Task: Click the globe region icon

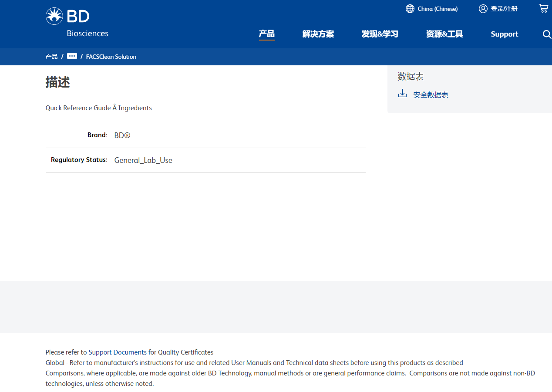Action: [410, 9]
